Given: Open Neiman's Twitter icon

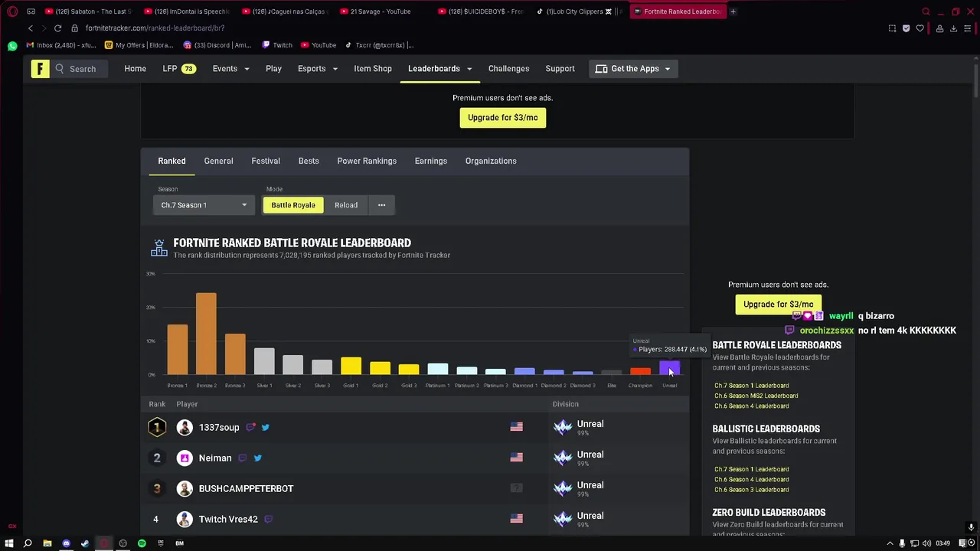Looking at the screenshot, I should [x=258, y=458].
